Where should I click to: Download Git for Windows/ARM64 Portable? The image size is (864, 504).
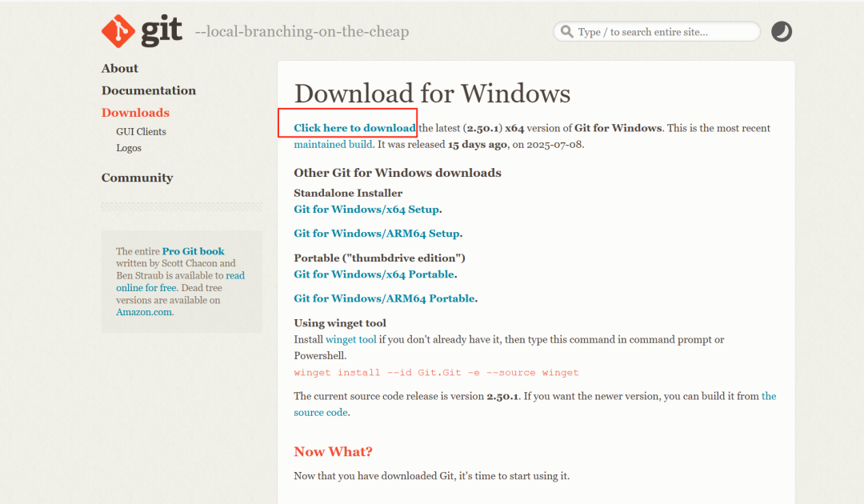(385, 298)
